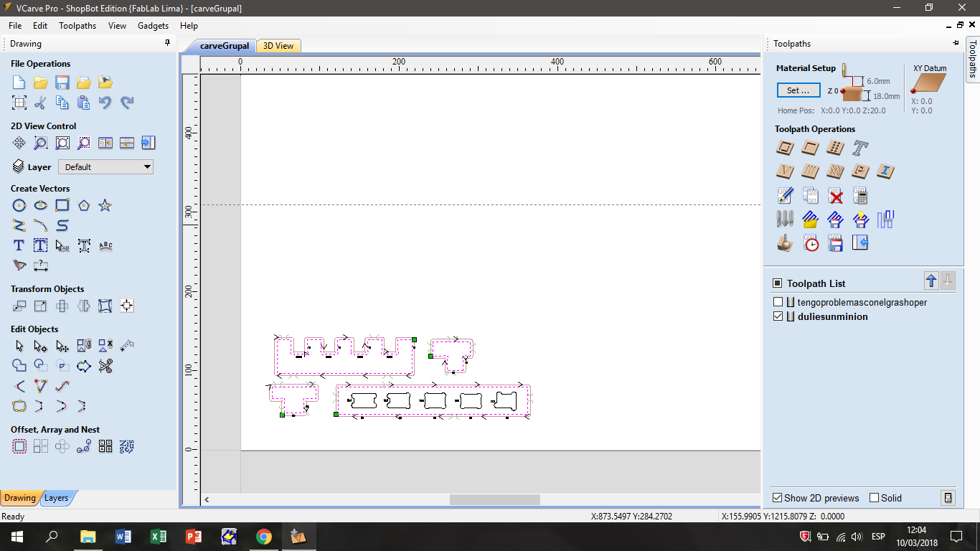Click the toolpath list options button

click(x=948, y=498)
